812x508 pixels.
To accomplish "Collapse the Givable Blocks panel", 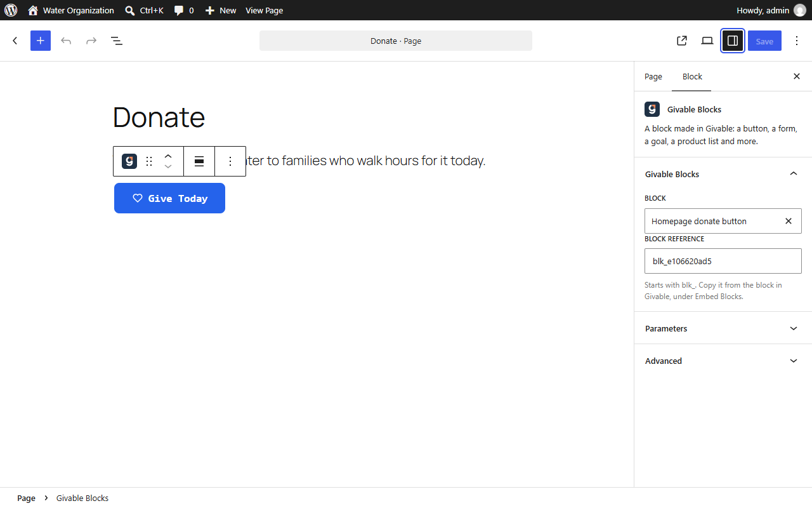I will (723, 174).
